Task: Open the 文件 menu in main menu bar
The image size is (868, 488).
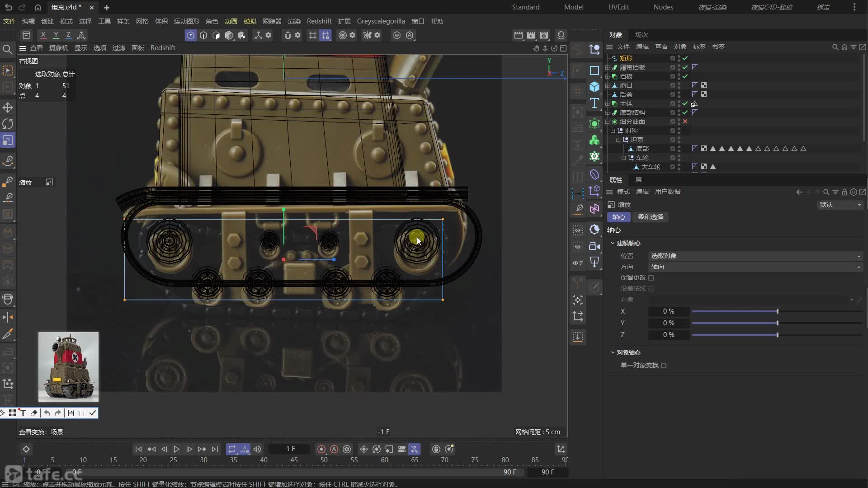Action: [x=9, y=21]
